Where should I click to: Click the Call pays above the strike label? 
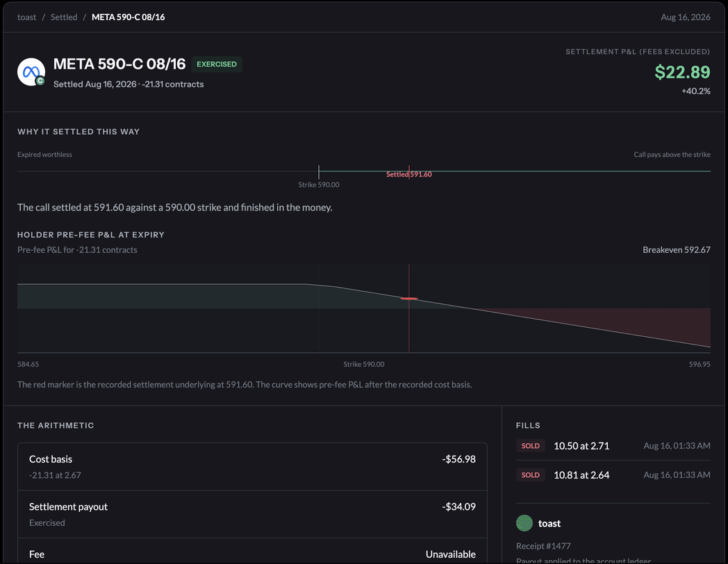coord(672,155)
